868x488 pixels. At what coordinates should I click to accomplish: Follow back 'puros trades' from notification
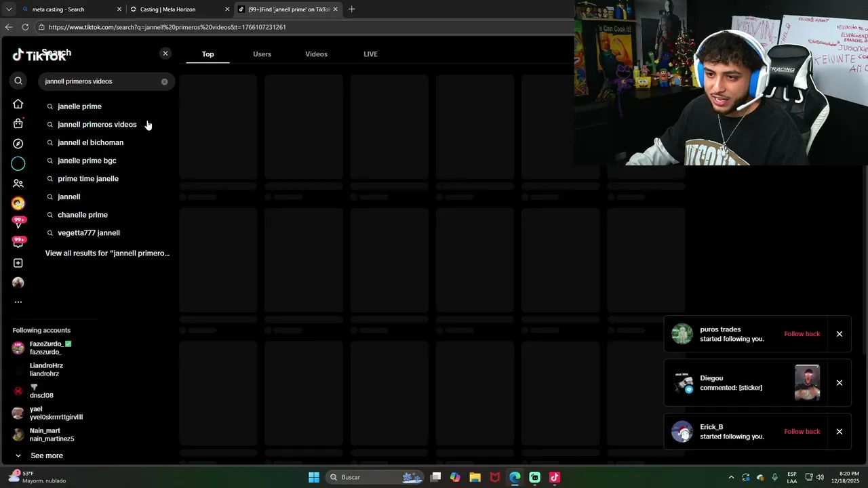pos(802,334)
